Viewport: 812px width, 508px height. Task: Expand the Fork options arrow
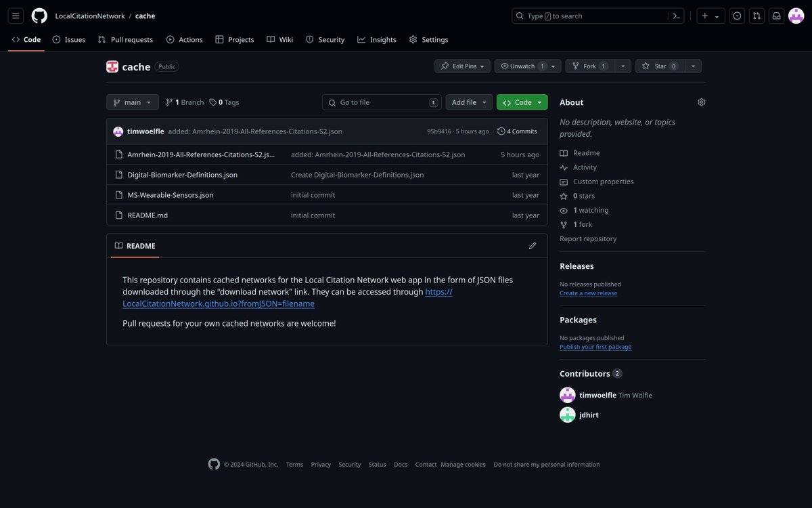[622, 66]
